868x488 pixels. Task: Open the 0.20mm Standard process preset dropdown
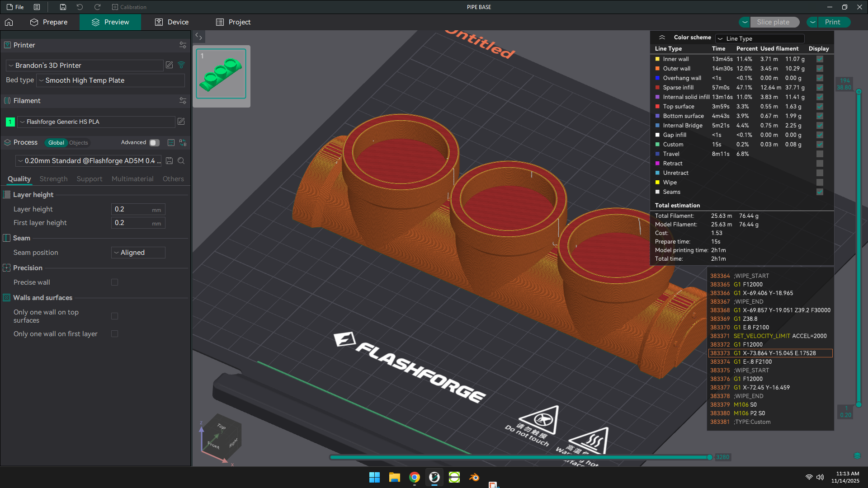[89, 161]
